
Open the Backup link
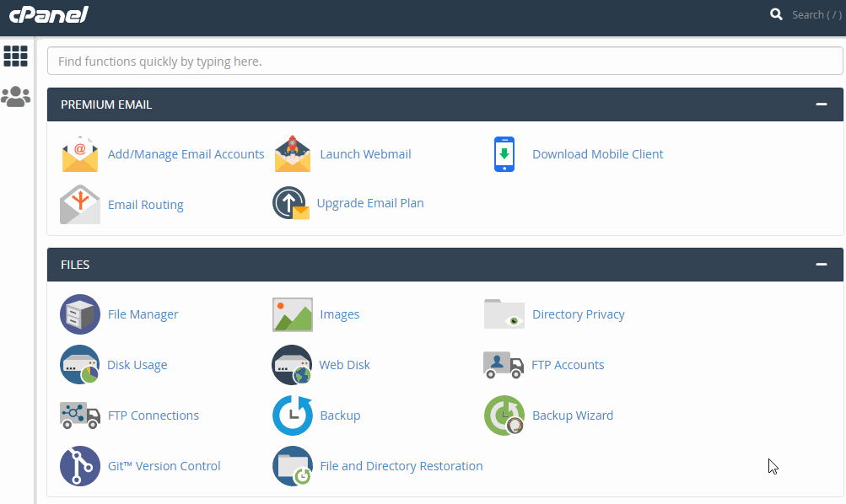tap(340, 416)
